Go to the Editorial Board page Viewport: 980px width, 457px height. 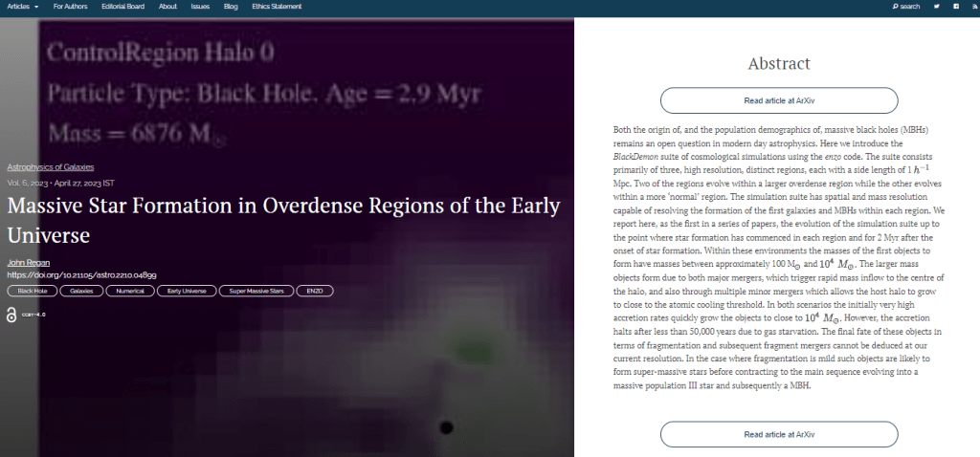click(124, 7)
